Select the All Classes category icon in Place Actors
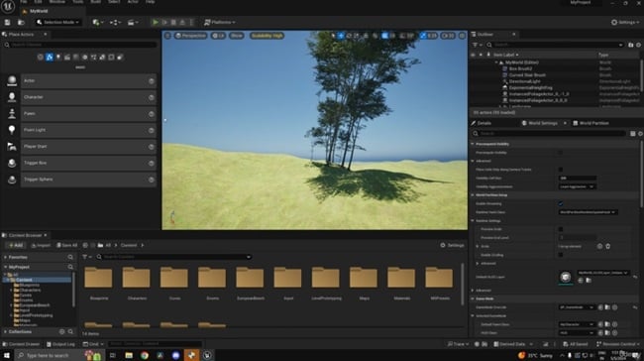The height and width of the screenshot is (361, 644). coord(120,58)
